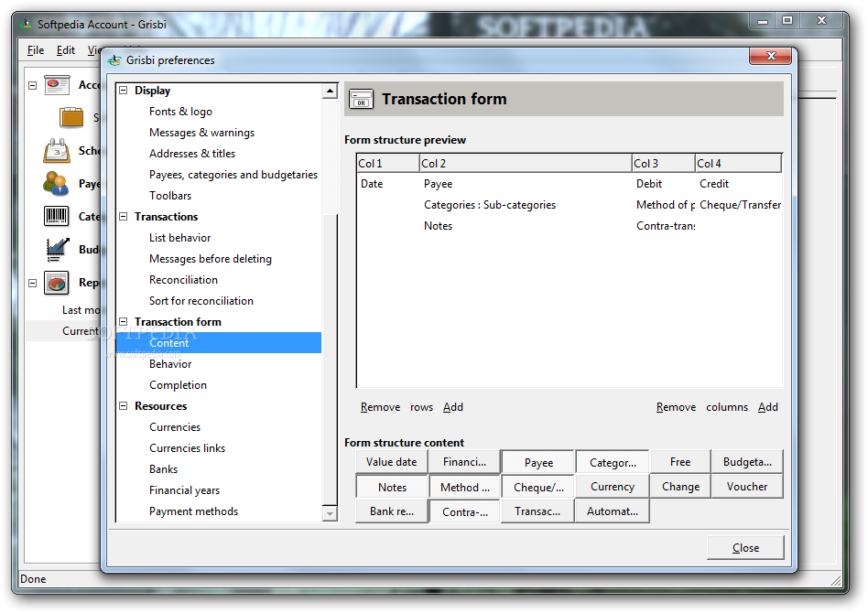Viewport: 868px width, 613px height.
Task: Select List behavior preferences page
Action: coord(179,237)
